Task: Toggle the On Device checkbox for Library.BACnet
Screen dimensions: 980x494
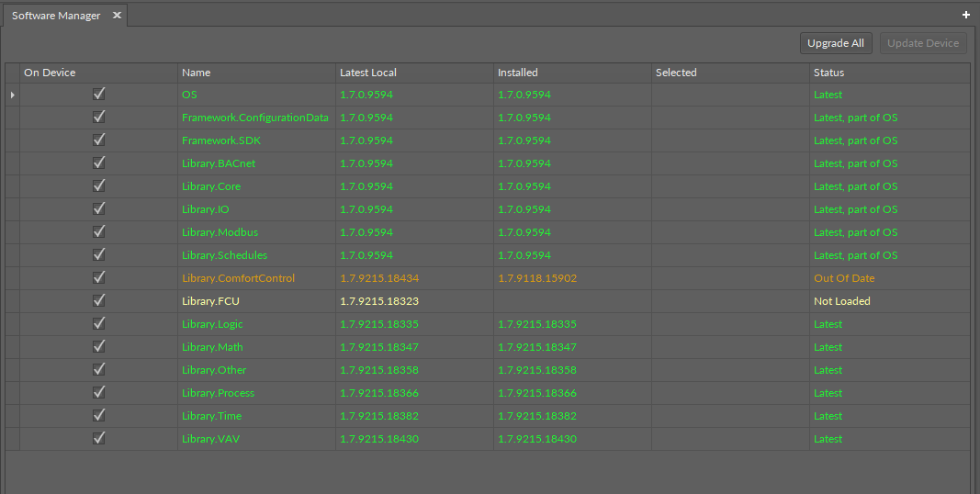Action: pos(99,163)
